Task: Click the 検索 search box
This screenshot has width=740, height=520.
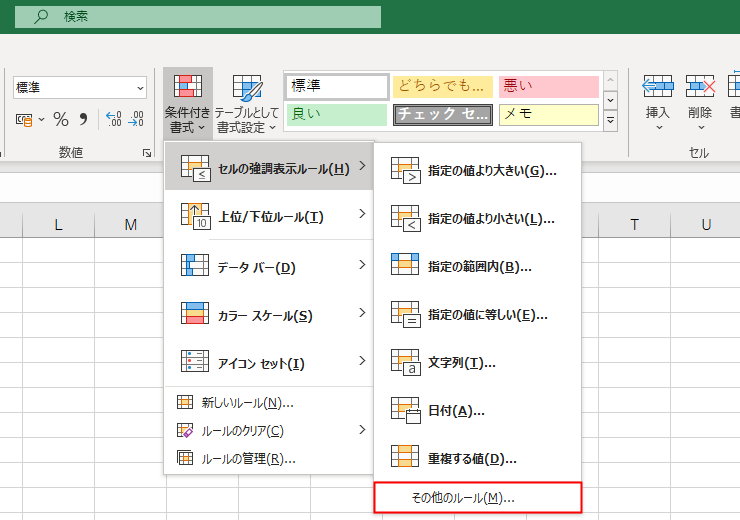Action: click(x=198, y=17)
